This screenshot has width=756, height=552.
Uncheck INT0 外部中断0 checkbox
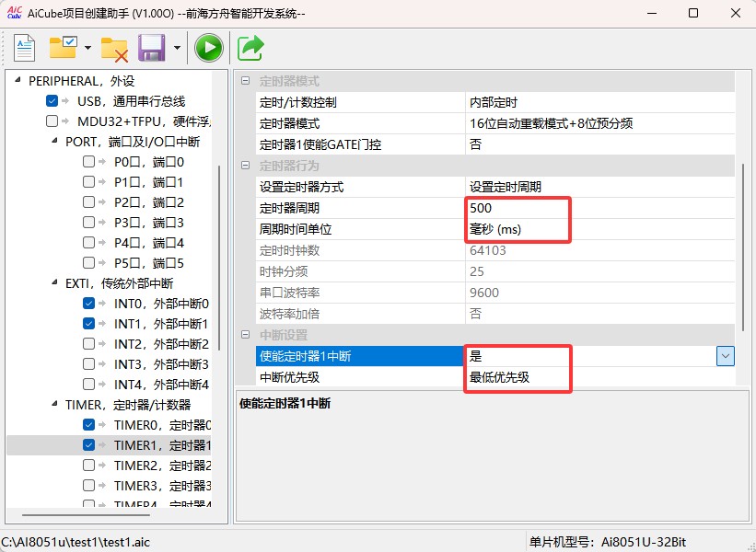[x=88, y=303]
